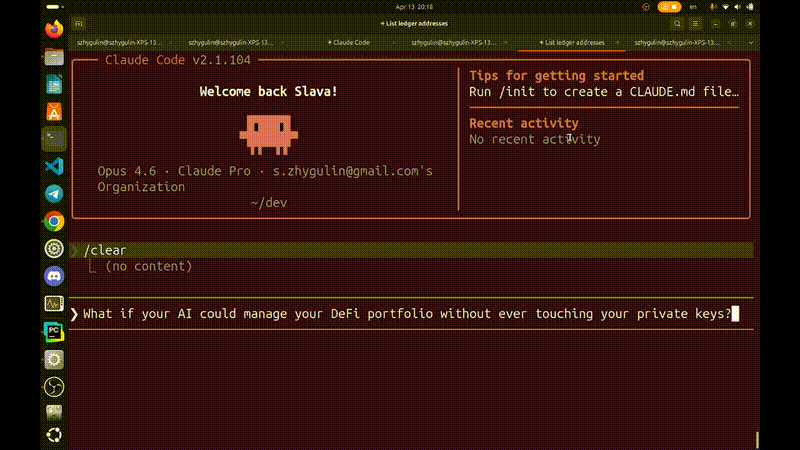The image size is (800, 450).
Task: Click the new tab button in terminal header
Action: (x=79, y=23)
